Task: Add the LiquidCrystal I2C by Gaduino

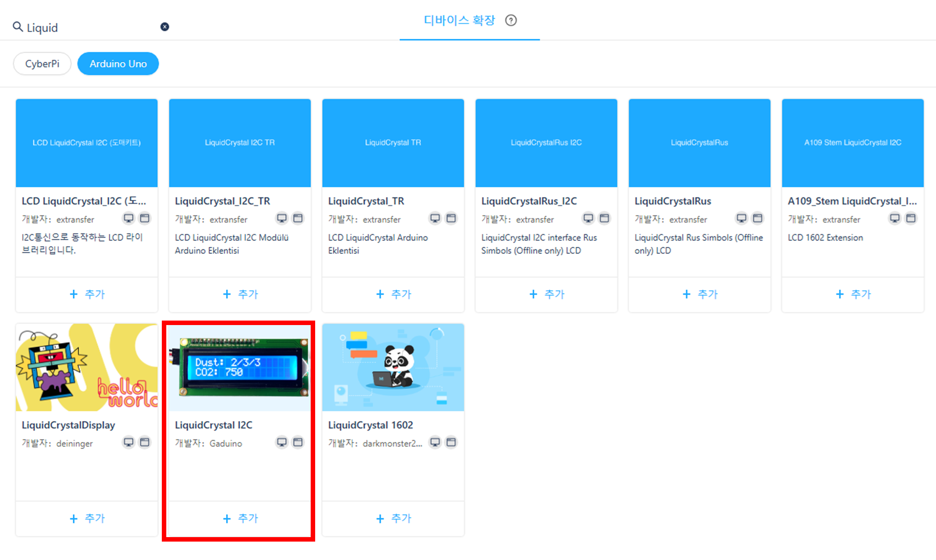Action: [x=240, y=518]
